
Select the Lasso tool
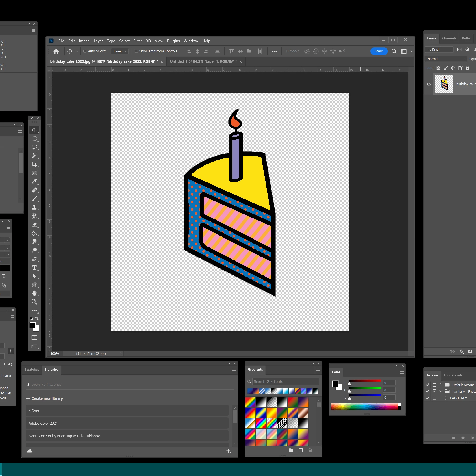click(x=34, y=147)
